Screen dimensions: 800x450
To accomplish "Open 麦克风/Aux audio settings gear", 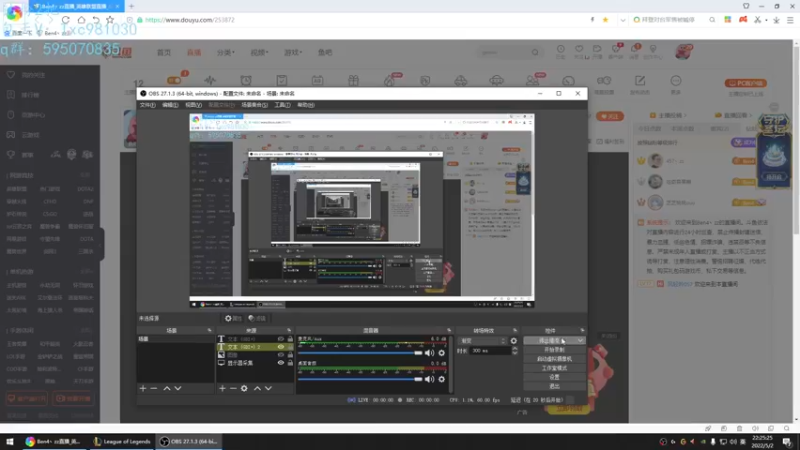I will point(442,353).
